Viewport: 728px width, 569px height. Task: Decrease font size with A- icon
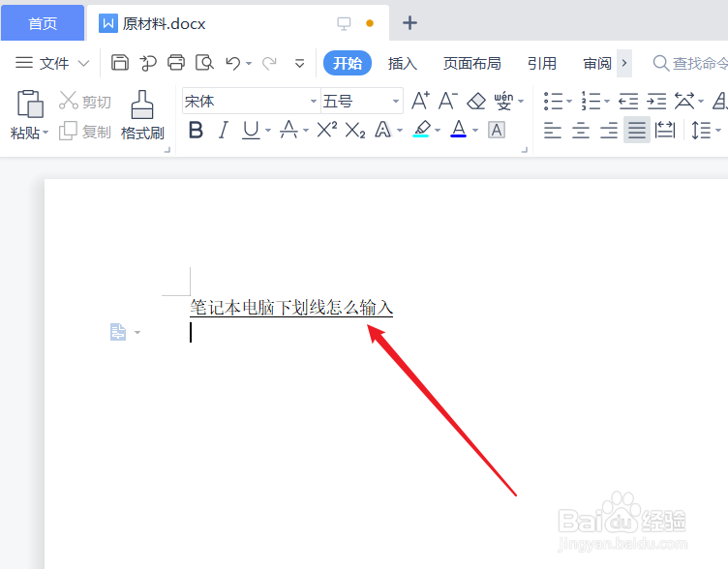point(448,101)
